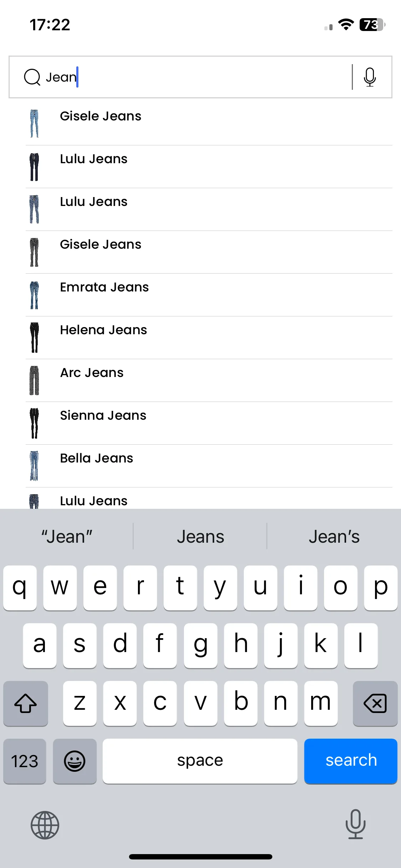Tap the keyboard dictation microphone icon
The height and width of the screenshot is (868, 401).
click(355, 824)
